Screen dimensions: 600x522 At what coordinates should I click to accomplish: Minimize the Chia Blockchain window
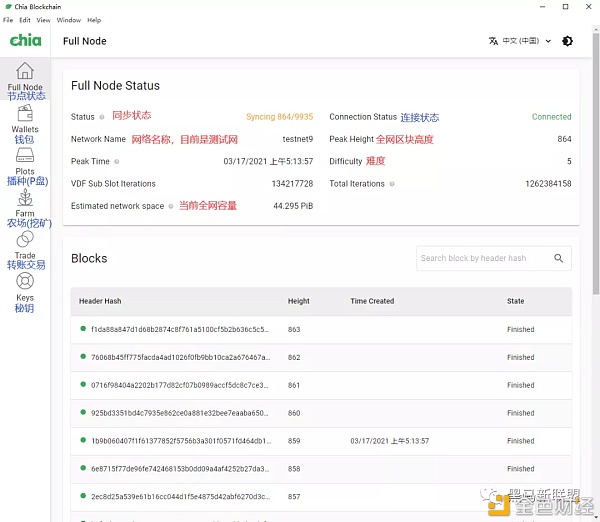tap(542, 7)
